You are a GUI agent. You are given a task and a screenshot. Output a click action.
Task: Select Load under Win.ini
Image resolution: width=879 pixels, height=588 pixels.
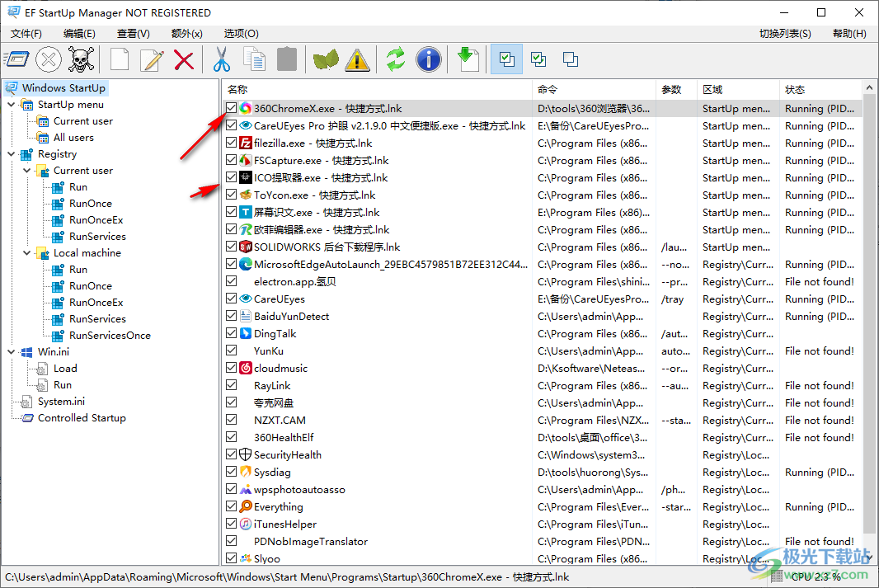[x=65, y=369]
